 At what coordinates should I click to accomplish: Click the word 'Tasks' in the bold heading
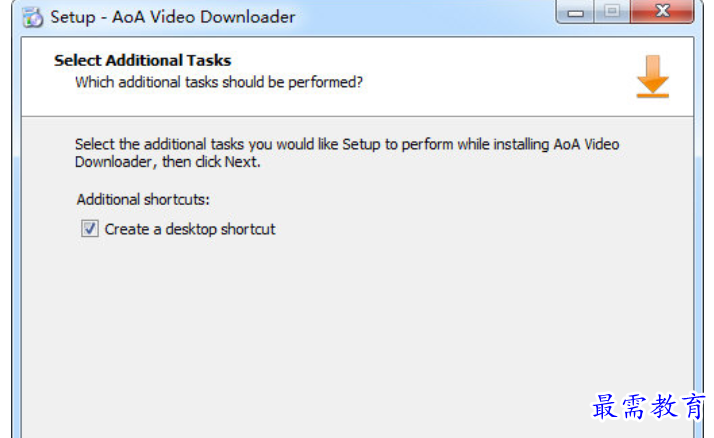click(x=209, y=60)
